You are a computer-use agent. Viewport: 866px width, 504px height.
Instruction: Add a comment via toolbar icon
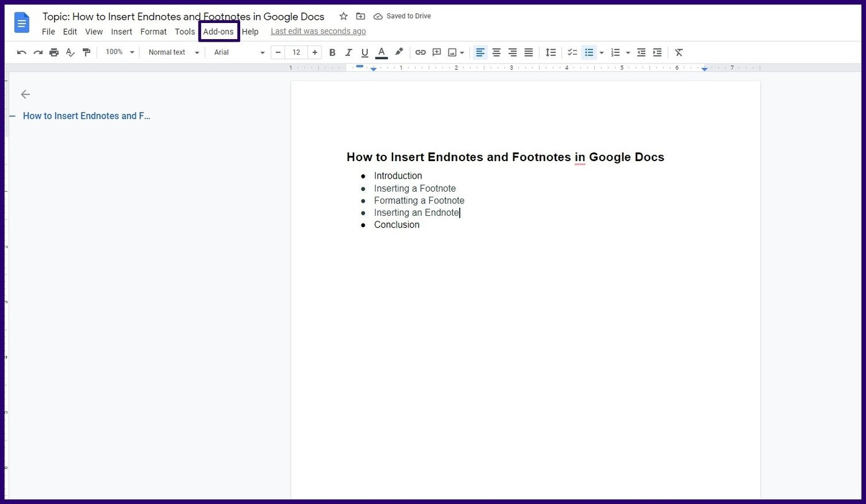(437, 52)
